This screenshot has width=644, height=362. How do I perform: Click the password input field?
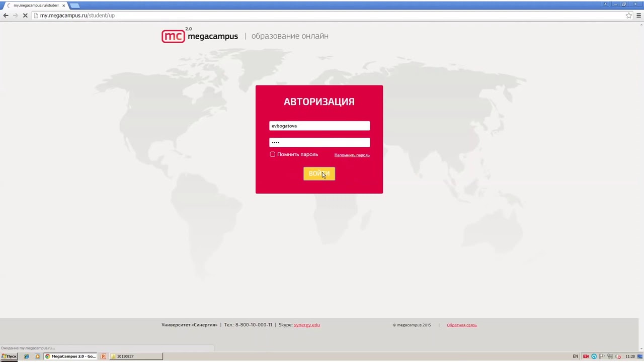319,142
